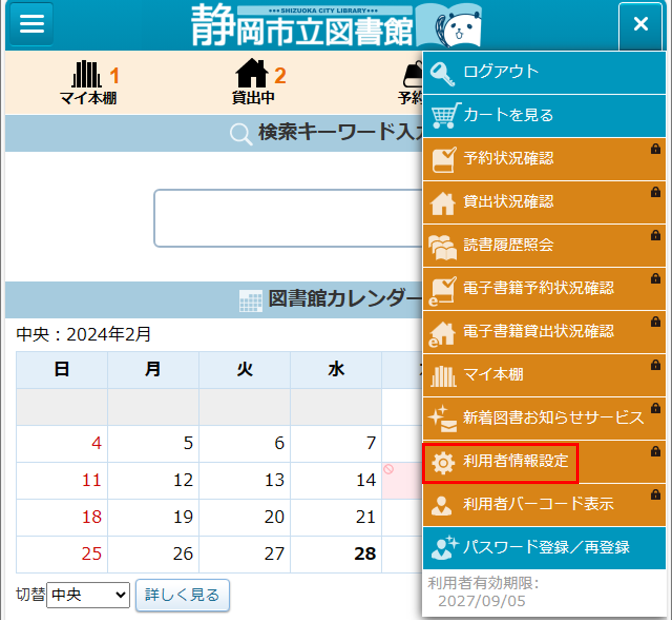672x620 pixels.
Task: Open 予約状況確認 menu entry
Action: pyautogui.click(x=508, y=158)
